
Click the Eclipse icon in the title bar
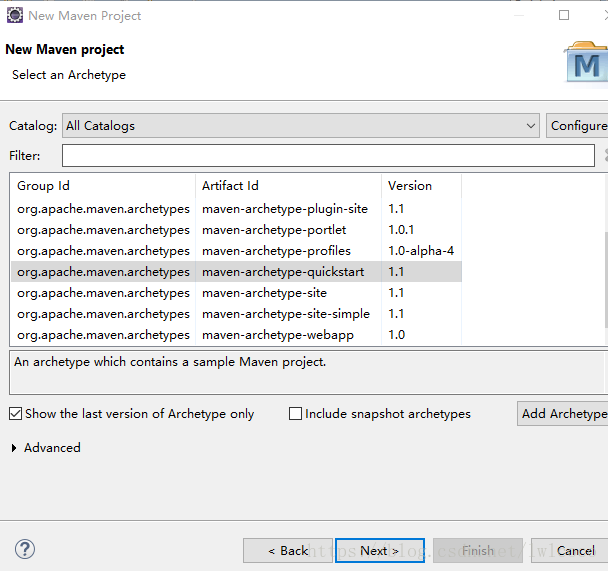pyautogui.click(x=15, y=16)
